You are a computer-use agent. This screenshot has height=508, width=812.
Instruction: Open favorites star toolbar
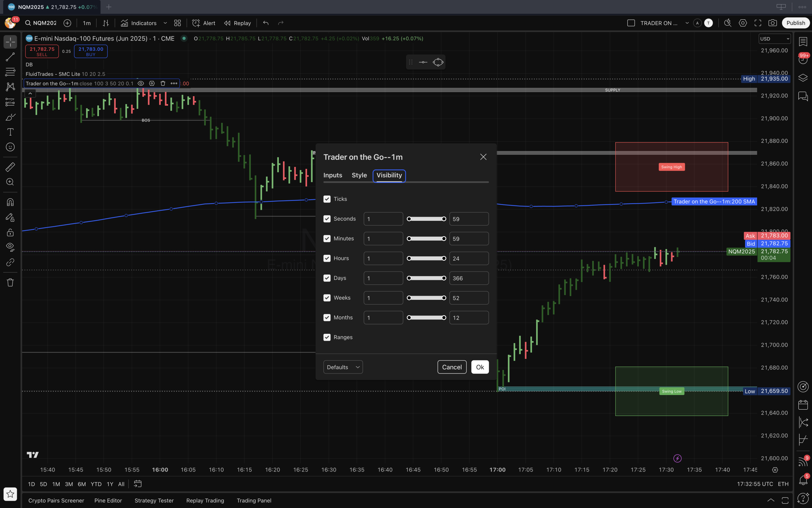[x=10, y=494]
